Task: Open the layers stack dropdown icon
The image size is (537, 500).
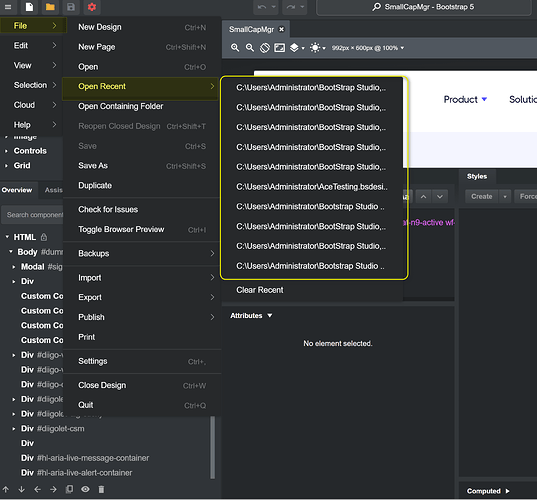Action: 297,48
